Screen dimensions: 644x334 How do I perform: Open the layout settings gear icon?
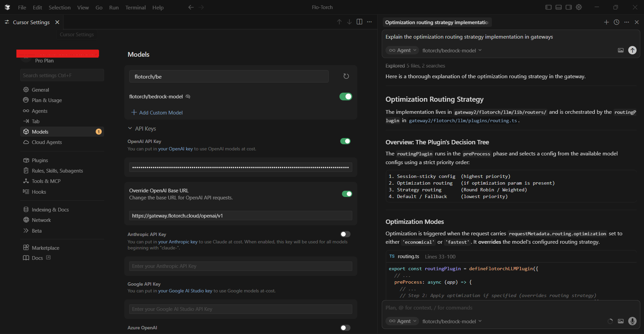pyautogui.click(x=579, y=7)
